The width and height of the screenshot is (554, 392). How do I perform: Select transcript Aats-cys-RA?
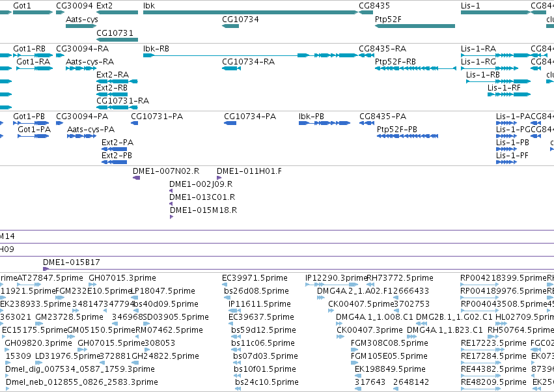pos(81,68)
